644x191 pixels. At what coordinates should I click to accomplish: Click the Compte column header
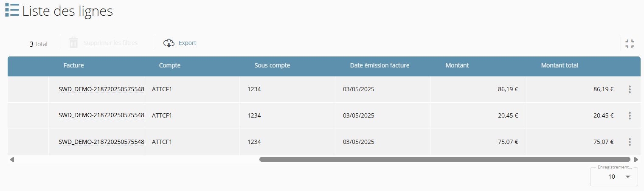pos(170,65)
